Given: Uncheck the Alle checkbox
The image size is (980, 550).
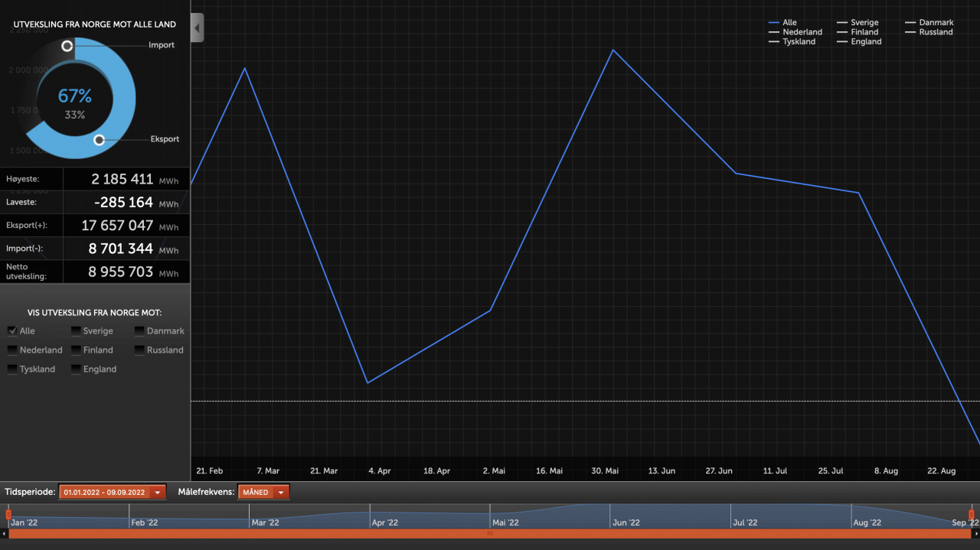Looking at the screenshot, I should [12, 331].
